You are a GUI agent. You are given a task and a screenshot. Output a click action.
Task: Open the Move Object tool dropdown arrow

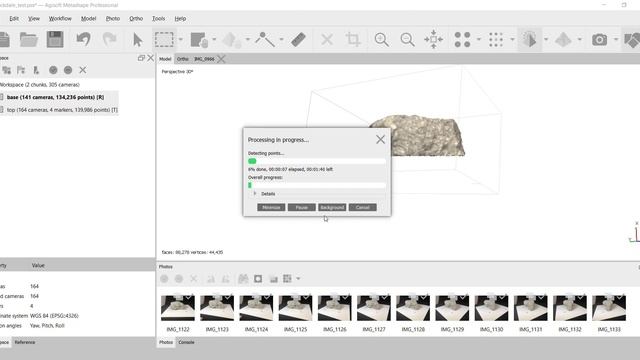248,40
